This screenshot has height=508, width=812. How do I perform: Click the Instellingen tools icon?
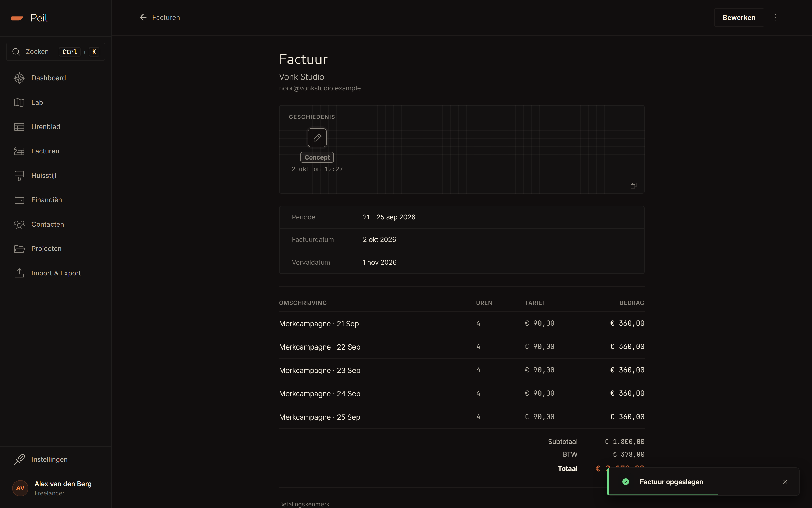tap(19, 460)
